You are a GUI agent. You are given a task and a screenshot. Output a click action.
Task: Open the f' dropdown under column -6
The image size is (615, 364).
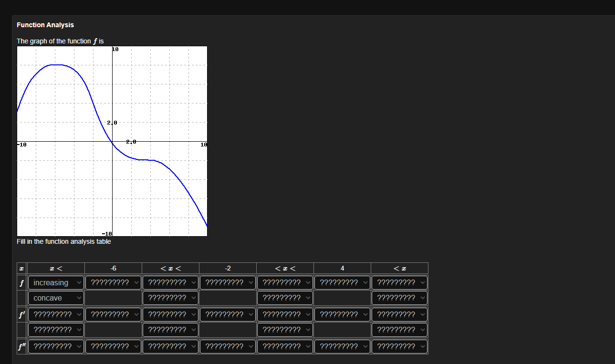(x=113, y=314)
